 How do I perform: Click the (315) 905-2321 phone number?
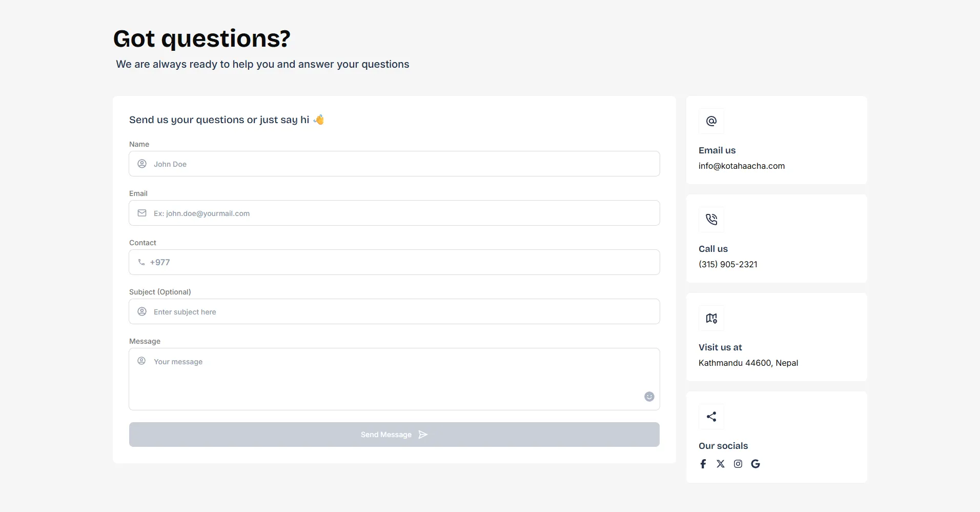click(x=728, y=264)
